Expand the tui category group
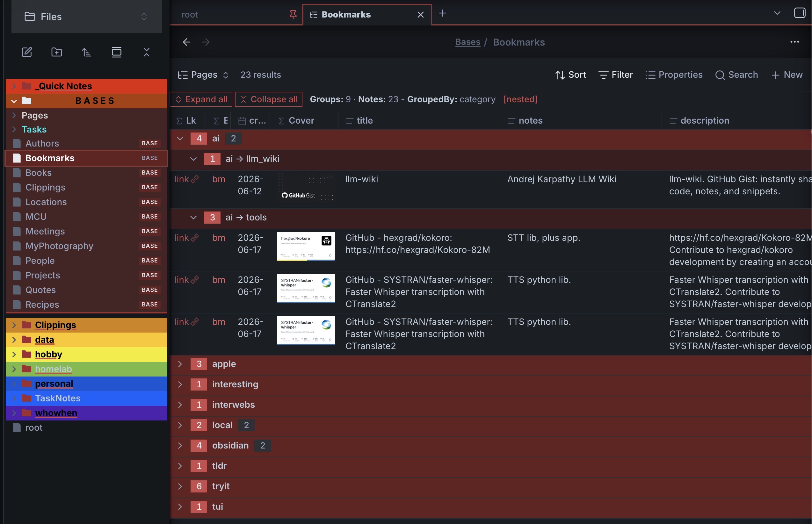Viewport: 812px width, 524px height. click(x=180, y=507)
